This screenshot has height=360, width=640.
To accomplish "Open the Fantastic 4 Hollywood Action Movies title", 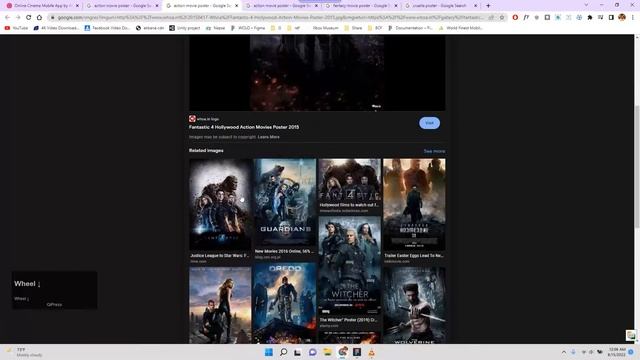I will point(244,127).
